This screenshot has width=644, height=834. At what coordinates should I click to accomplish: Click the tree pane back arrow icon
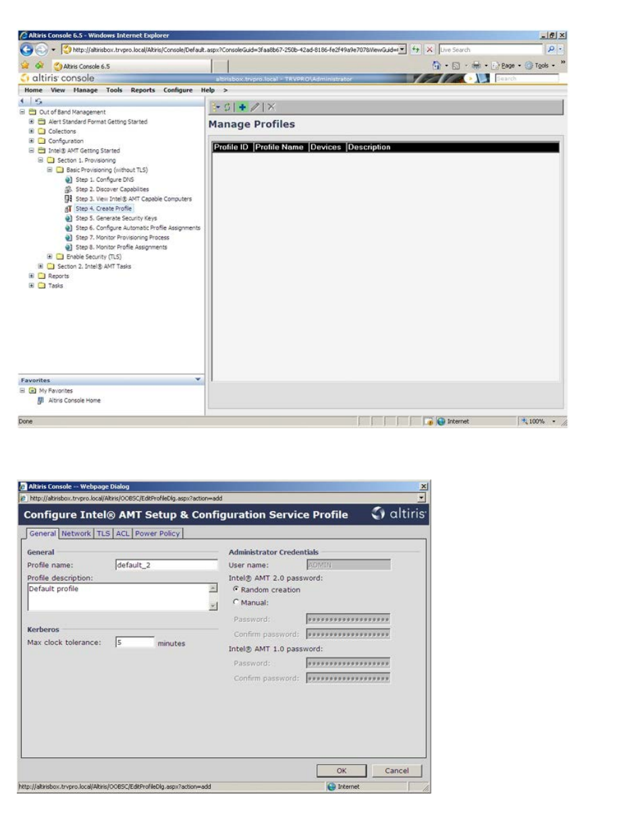[x=22, y=101]
